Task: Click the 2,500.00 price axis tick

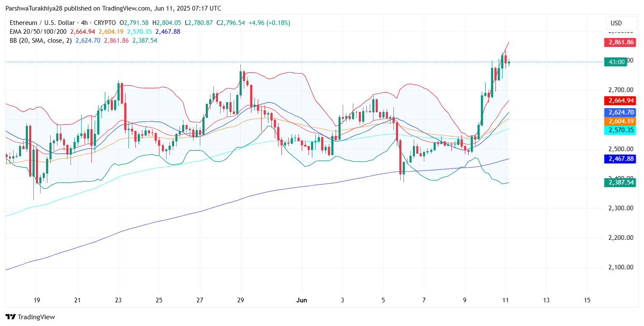Action: (x=620, y=149)
